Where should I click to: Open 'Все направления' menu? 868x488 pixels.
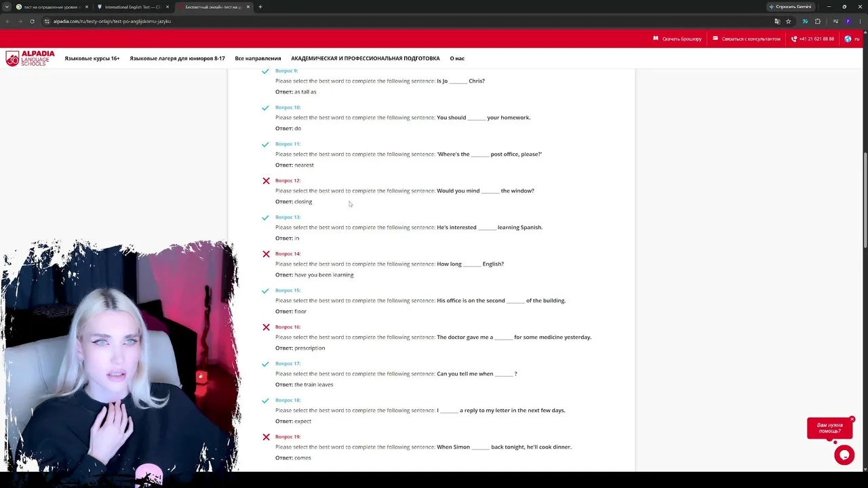(258, 58)
